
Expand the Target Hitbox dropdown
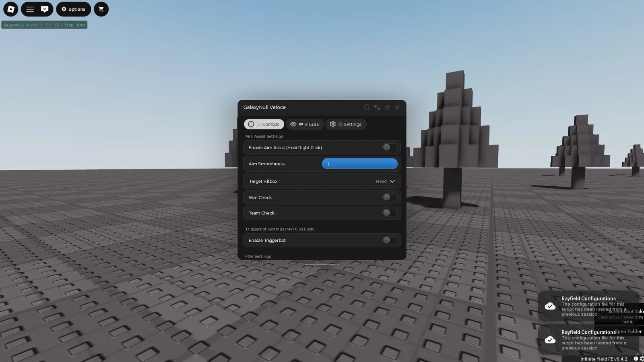click(x=322, y=181)
